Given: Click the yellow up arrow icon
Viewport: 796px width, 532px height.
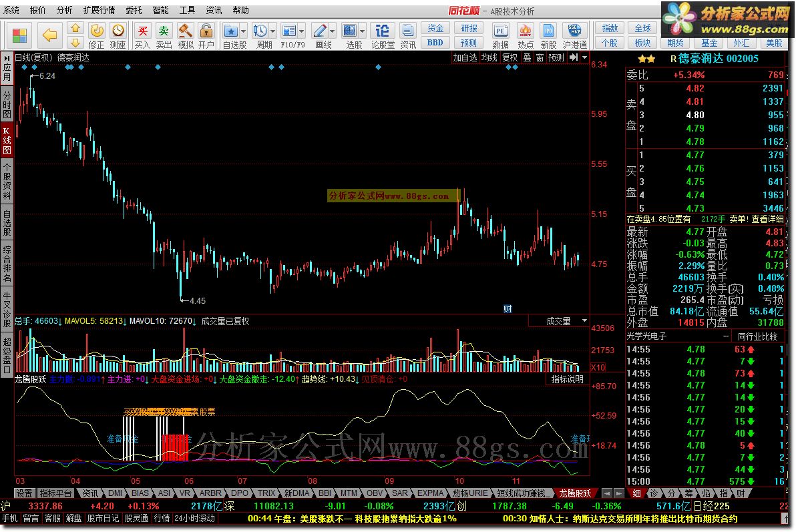Looking at the screenshot, I should click(75, 29).
